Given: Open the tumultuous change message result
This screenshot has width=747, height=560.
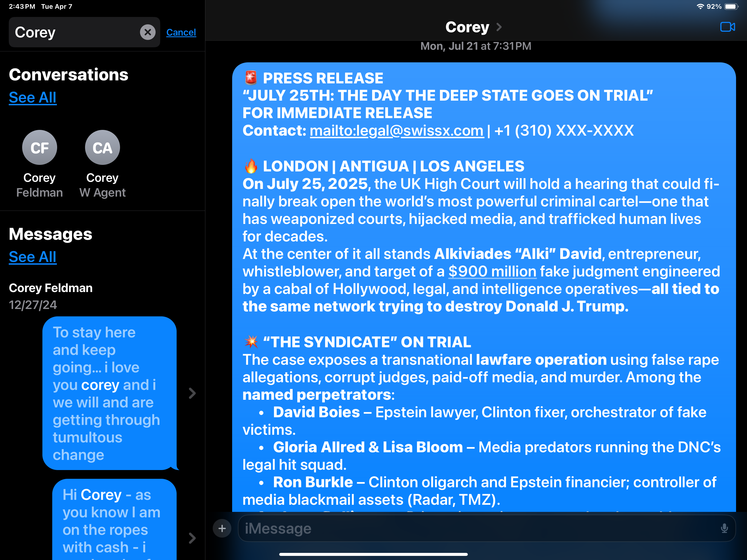Looking at the screenshot, I should (x=109, y=393).
